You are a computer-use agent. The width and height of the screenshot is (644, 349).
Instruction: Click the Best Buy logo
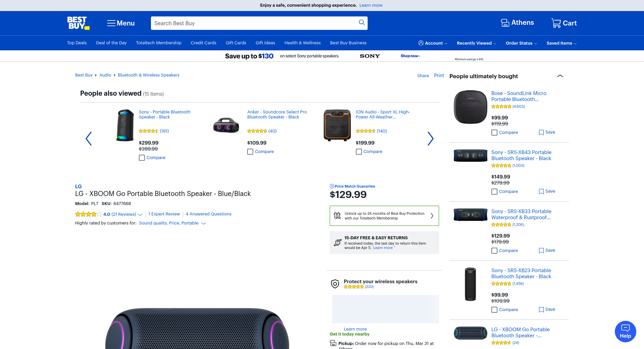(78, 23)
